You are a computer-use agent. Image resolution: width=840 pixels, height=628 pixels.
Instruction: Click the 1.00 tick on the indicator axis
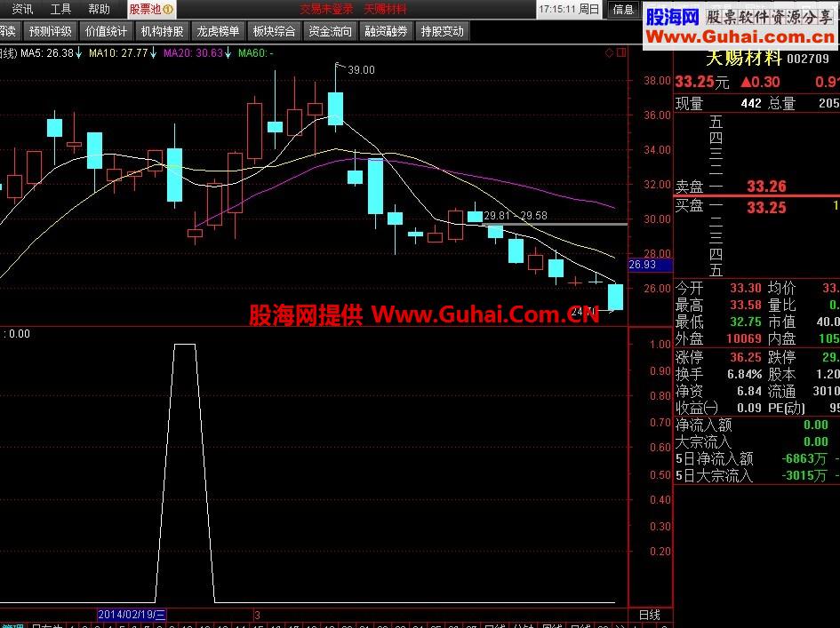pos(660,344)
